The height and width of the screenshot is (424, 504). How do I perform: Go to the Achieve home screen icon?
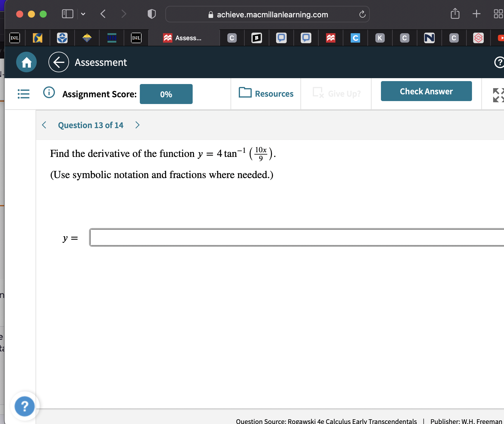pyautogui.click(x=26, y=62)
